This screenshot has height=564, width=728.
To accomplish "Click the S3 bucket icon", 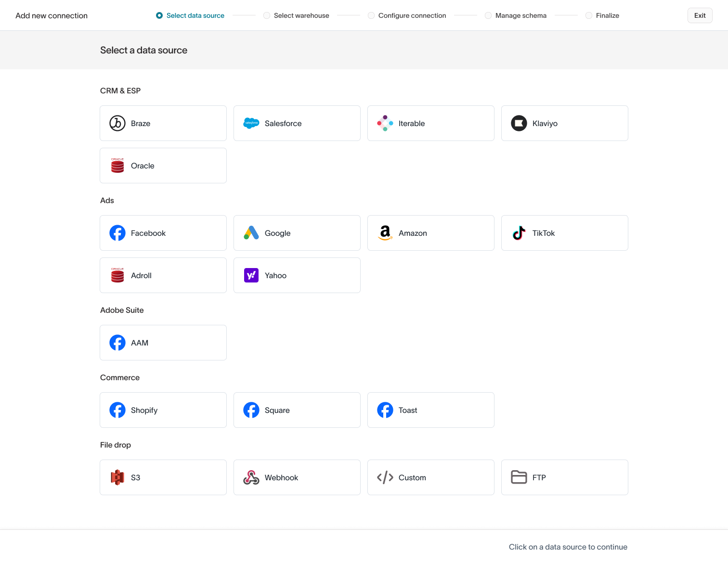I will coord(117,477).
